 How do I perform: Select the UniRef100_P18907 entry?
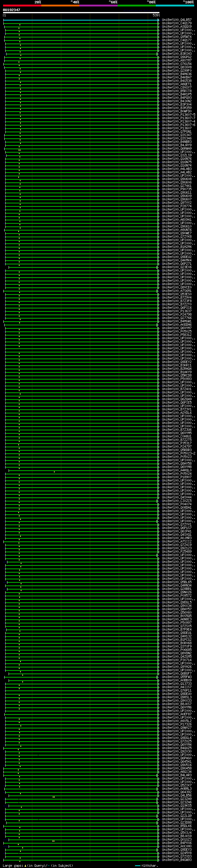177,477
